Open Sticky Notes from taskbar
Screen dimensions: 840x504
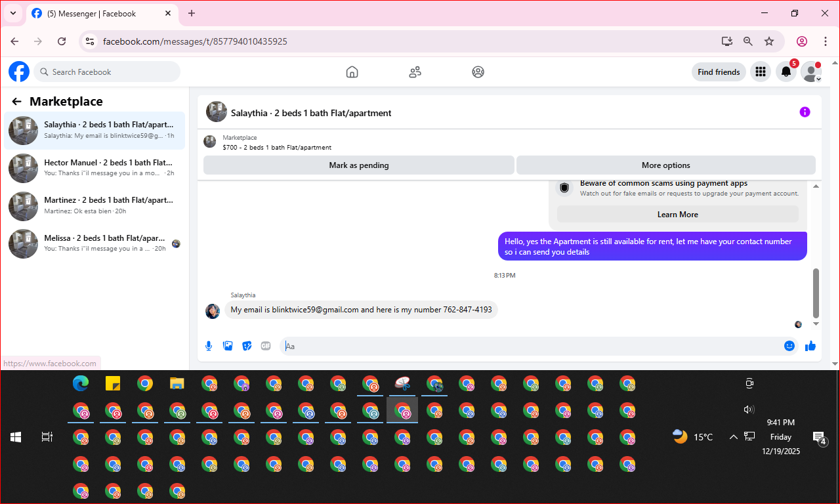[x=113, y=384]
